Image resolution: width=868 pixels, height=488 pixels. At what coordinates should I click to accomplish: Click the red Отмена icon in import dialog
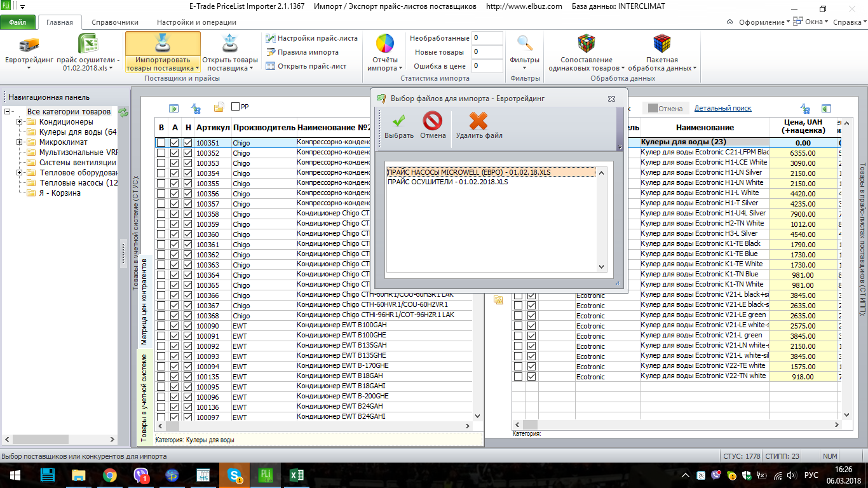coord(433,120)
